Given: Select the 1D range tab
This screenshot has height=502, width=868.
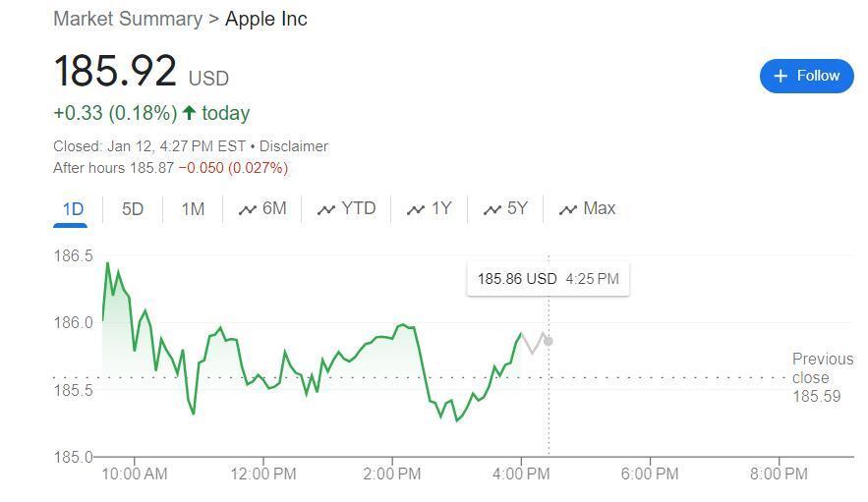Looking at the screenshot, I should click(73, 208).
